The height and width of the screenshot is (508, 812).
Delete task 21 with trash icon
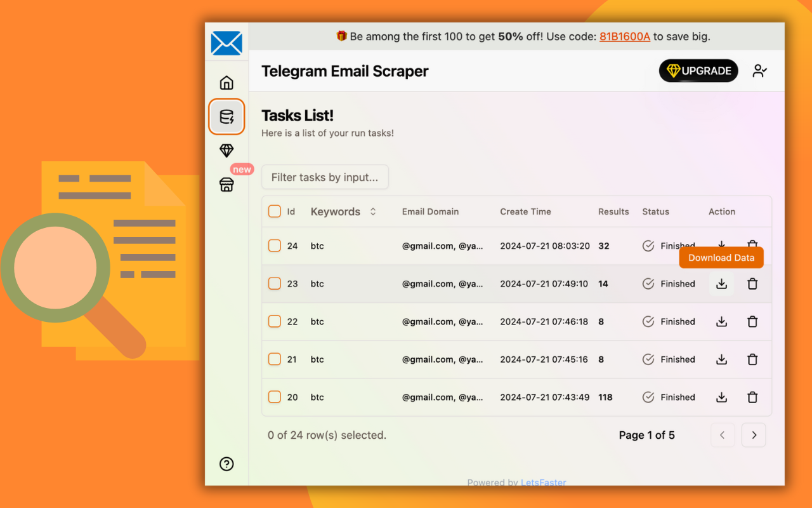(x=752, y=359)
